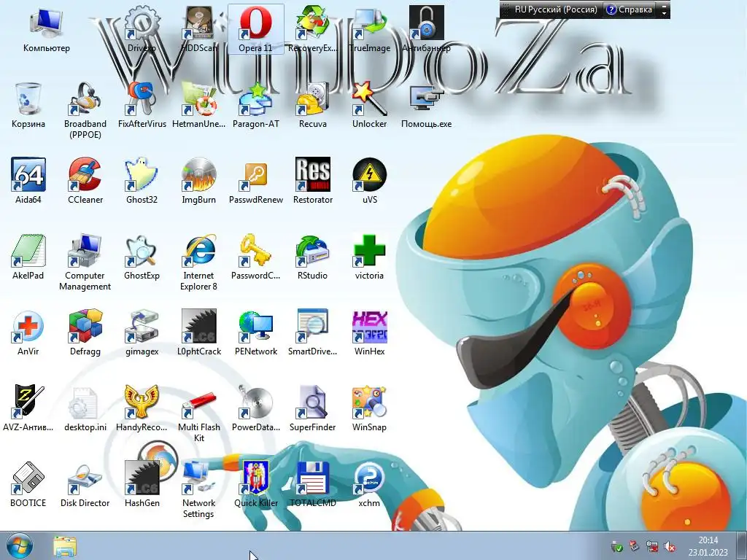Launch Internet Explorer 8

pyautogui.click(x=199, y=262)
